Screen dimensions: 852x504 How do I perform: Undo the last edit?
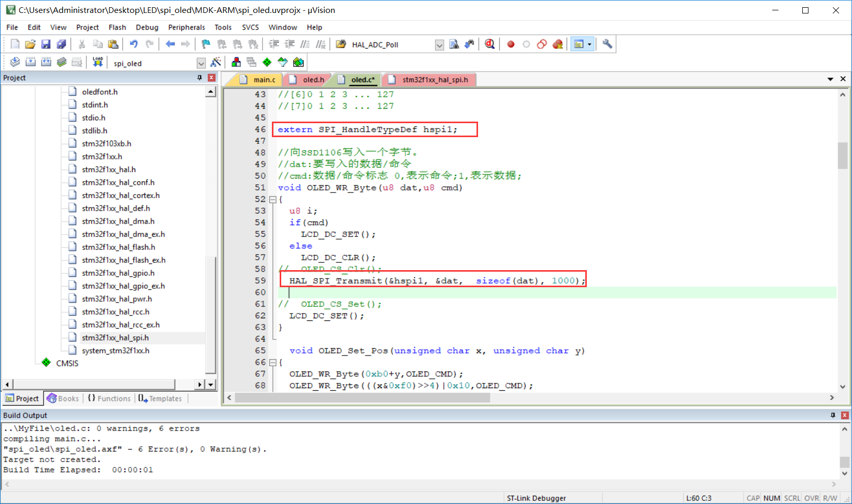(x=134, y=45)
